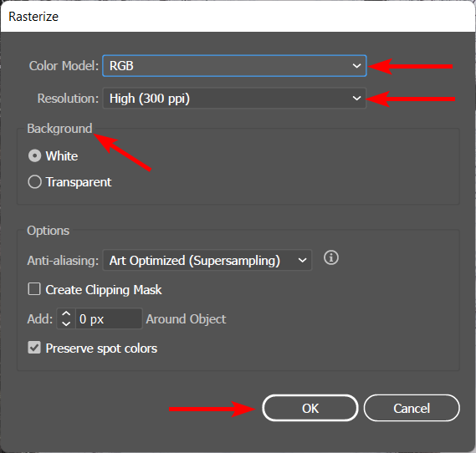The width and height of the screenshot is (476, 453).
Task: Click the Preserve spot colors label
Action: 101,349
